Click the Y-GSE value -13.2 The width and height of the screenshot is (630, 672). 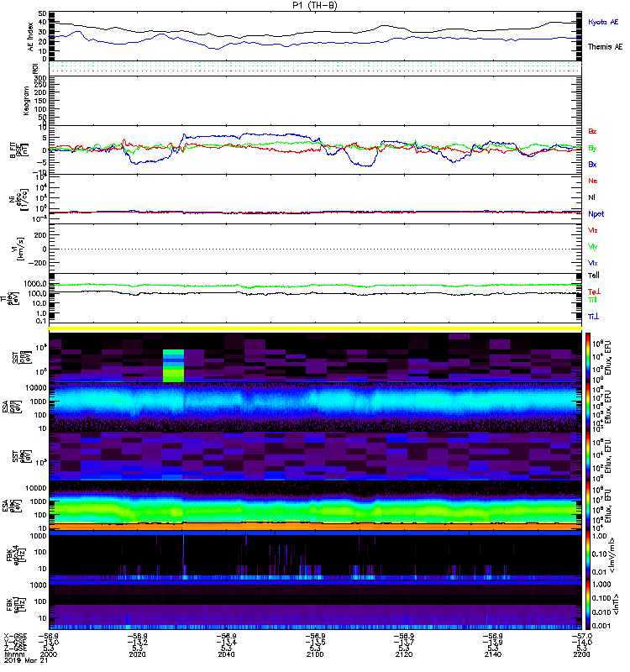[x=137, y=642]
